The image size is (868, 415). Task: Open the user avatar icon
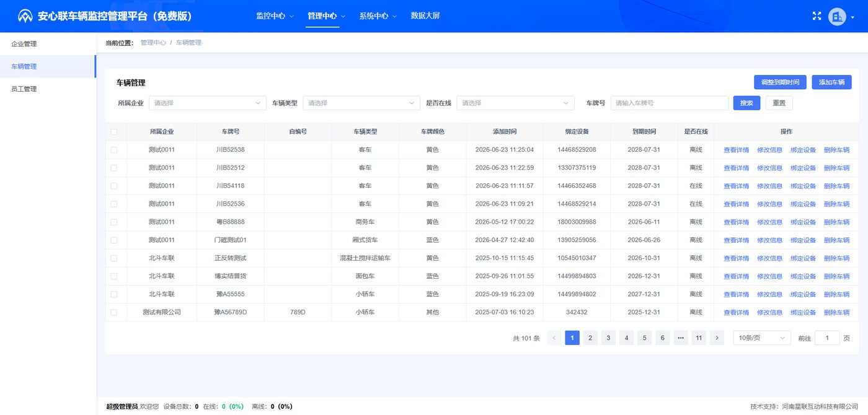coord(837,16)
